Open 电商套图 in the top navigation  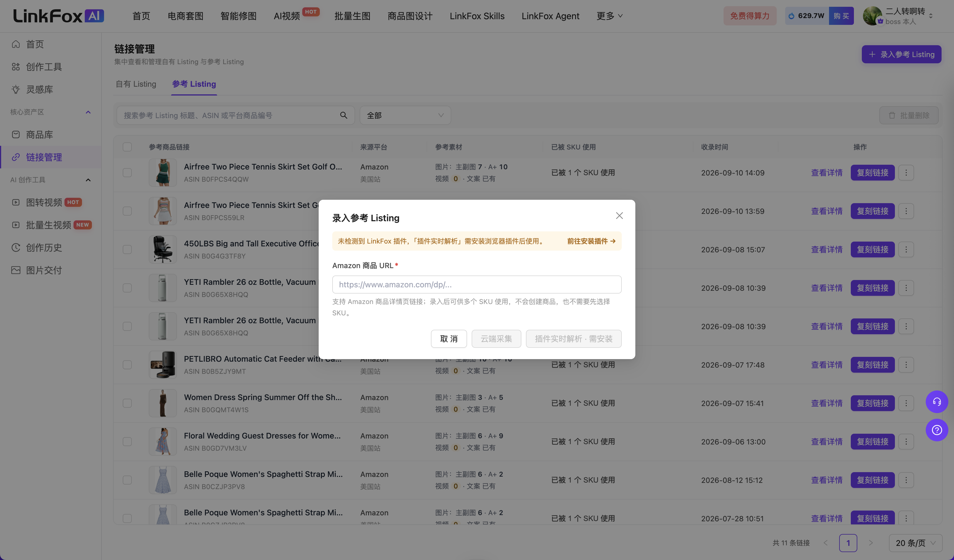click(x=185, y=16)
